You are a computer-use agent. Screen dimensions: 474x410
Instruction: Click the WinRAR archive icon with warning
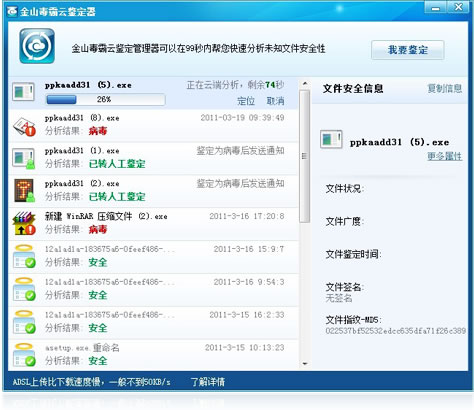24,223
